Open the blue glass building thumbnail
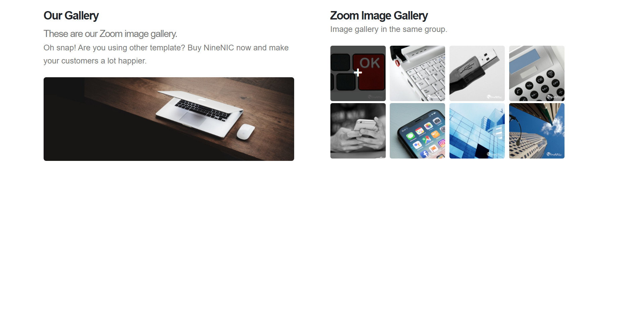 [477, 131]
